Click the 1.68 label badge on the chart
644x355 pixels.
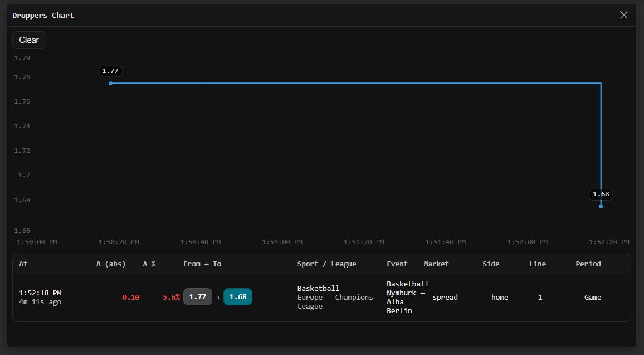601,194
